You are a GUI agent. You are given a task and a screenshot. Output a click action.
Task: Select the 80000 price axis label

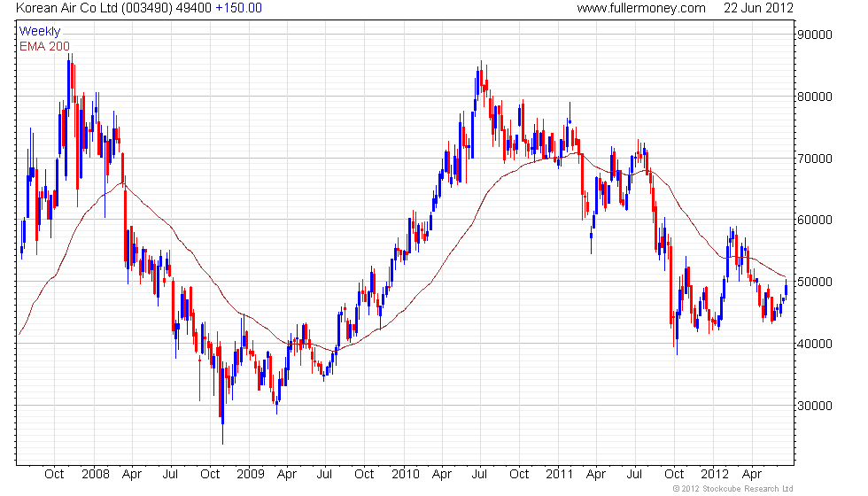coord(815,97)
